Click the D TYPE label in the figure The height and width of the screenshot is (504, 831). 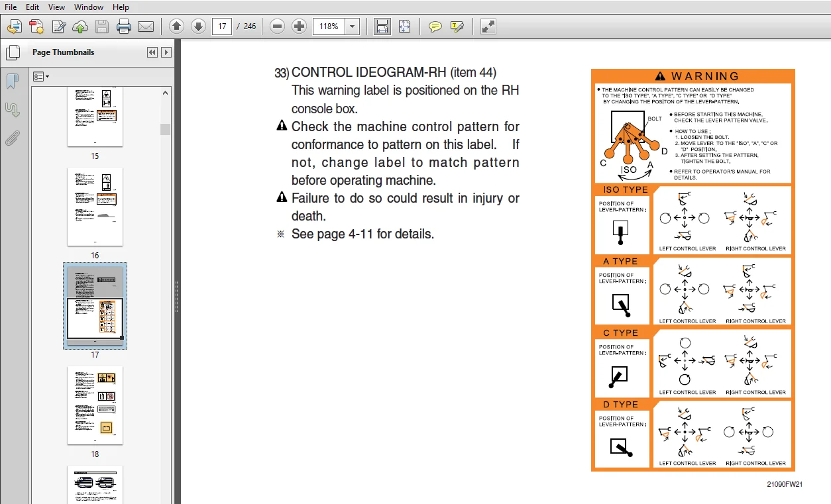pyautogui.click(x=620, y=405)
